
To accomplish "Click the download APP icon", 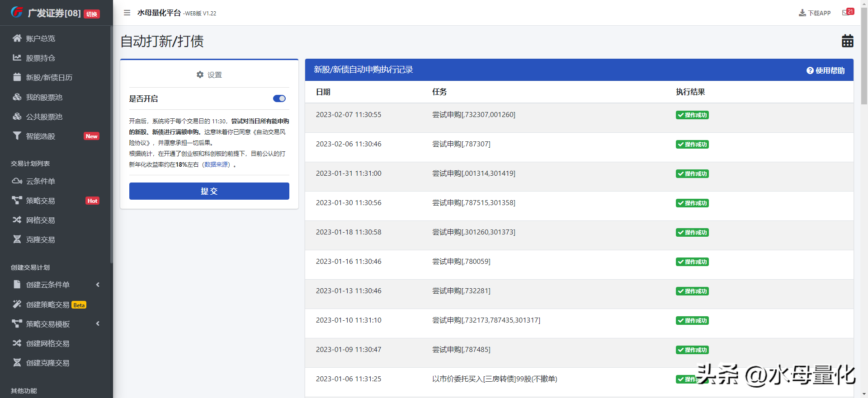I will pos(802,13).
